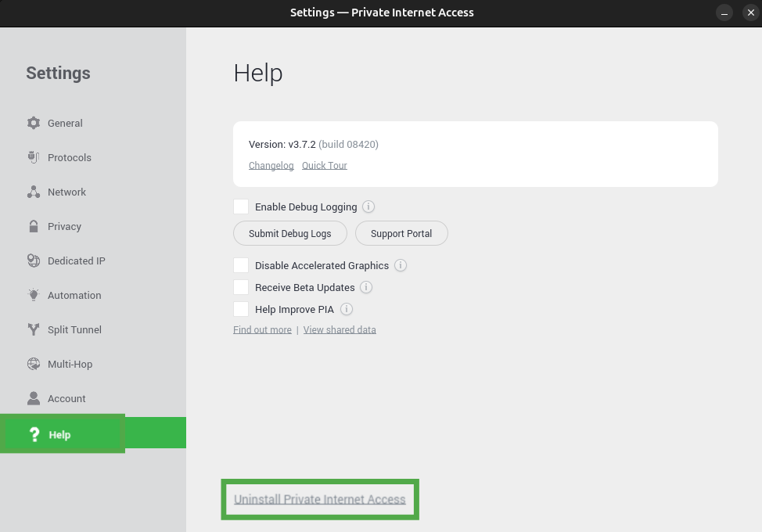Show info for Receive Beta Updates
This screenshot has width=762, height=532.
click(x=366, y=287)
